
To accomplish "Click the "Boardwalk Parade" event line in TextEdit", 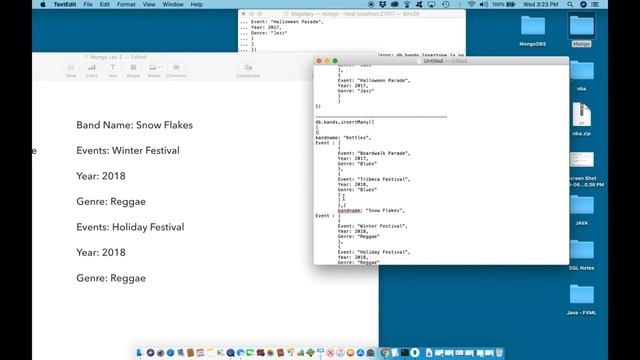I will (374, 153).
